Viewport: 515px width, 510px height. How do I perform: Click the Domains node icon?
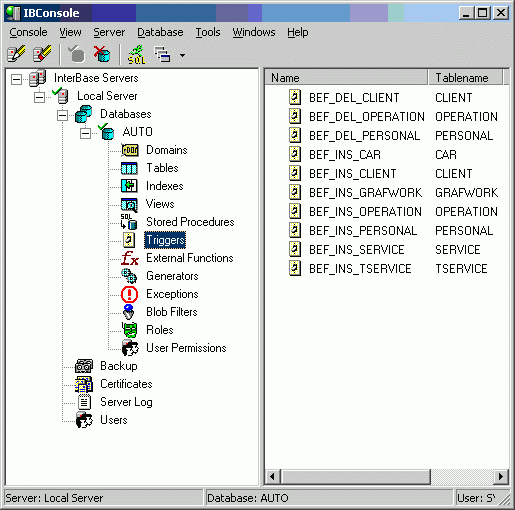129,150
